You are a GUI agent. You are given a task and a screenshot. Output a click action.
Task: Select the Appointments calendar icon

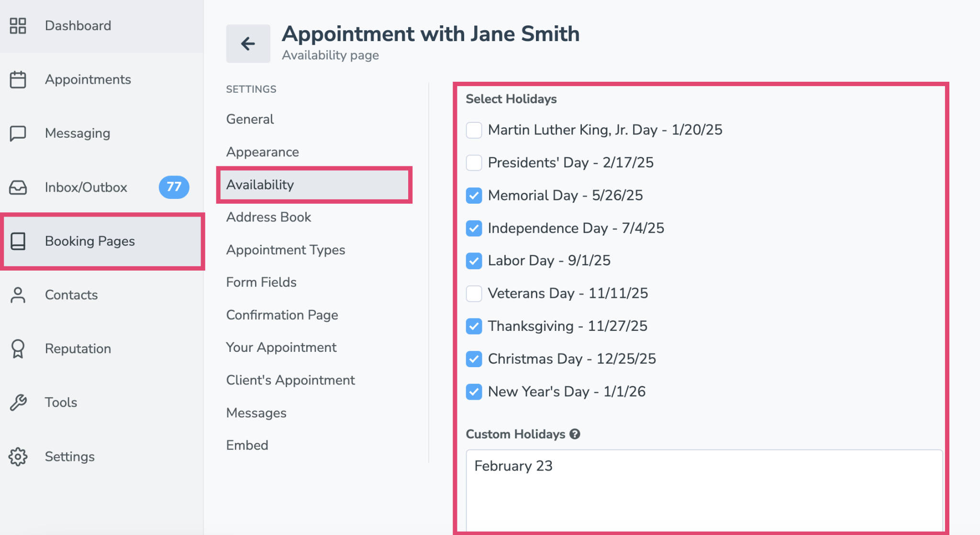point(18,79)
